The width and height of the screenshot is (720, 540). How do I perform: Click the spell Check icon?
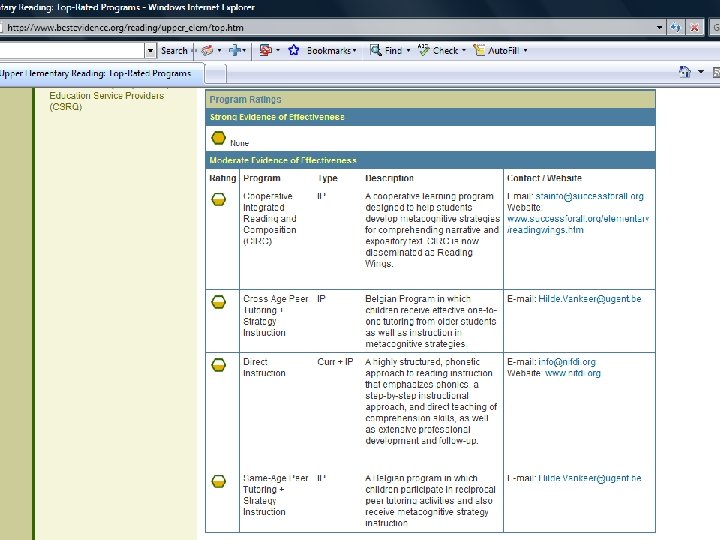[423, 50]
